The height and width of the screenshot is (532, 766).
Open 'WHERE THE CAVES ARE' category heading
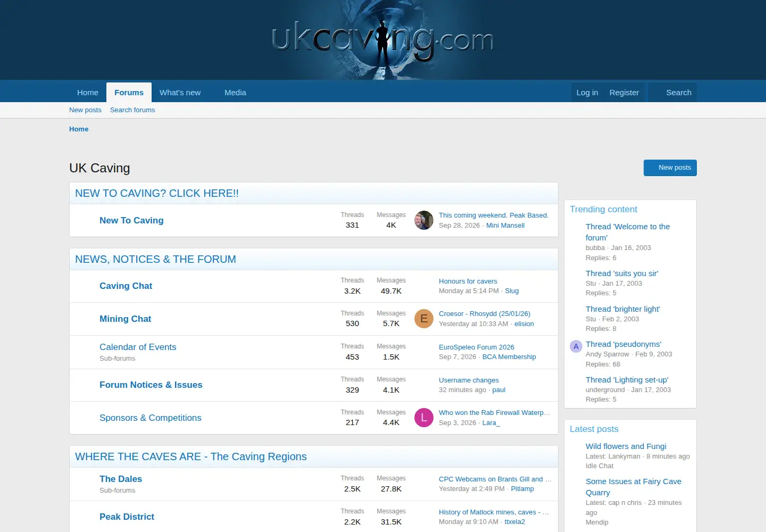pos(191,457)
